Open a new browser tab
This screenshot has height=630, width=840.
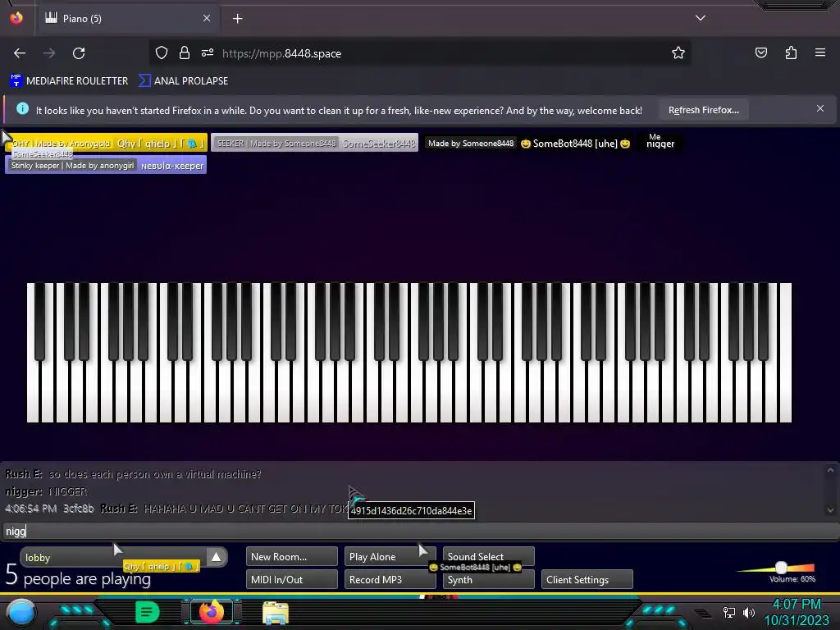tap(237, 19)
